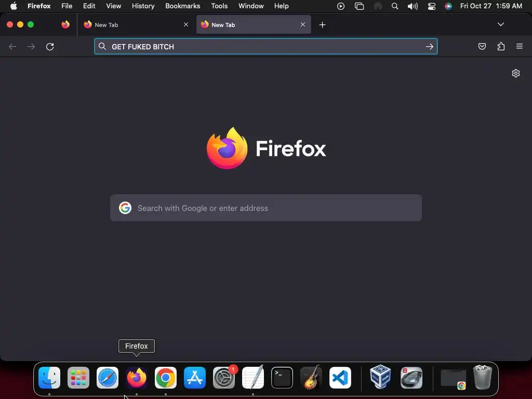Go forward using the forward arrow

point(31,46)
